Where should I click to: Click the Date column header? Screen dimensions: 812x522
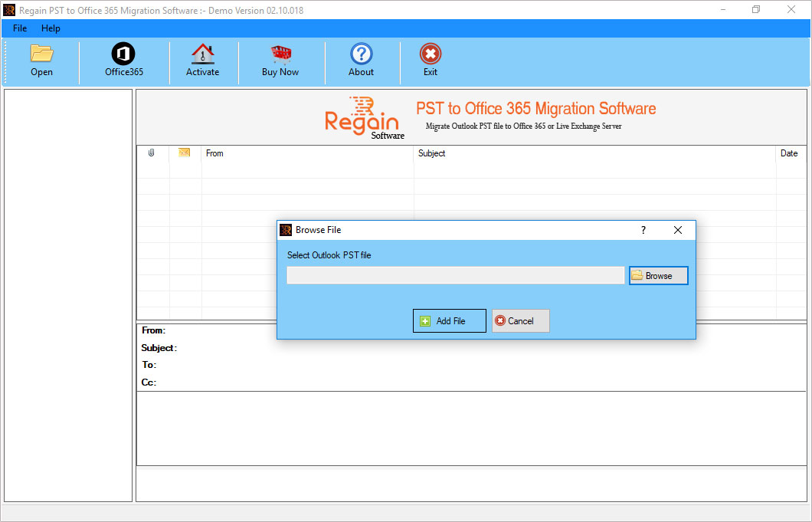tap(789, 153)
